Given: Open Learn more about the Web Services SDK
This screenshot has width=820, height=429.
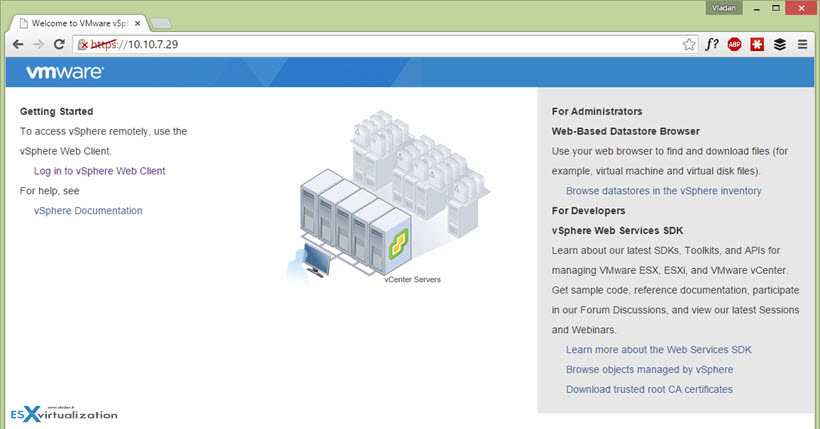Looking at the screenshot, I should (x=658, y=349).
